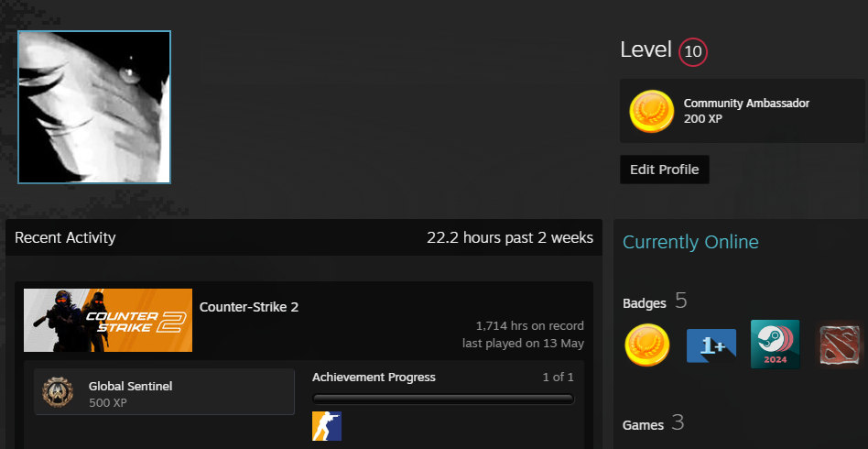This screenshot has height=449, width=868.
Task: Open the Counter-Strike 2 banner image
Action: point(108,320)
